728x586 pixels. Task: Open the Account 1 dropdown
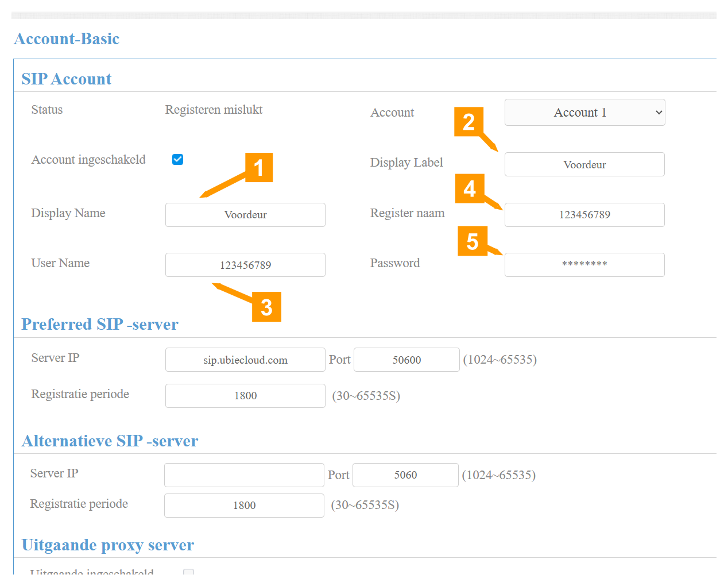tap(584, 113)
